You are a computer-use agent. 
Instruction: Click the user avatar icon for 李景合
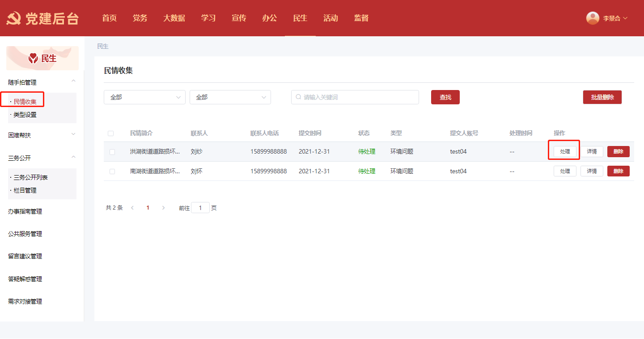[x=593, y=18]
